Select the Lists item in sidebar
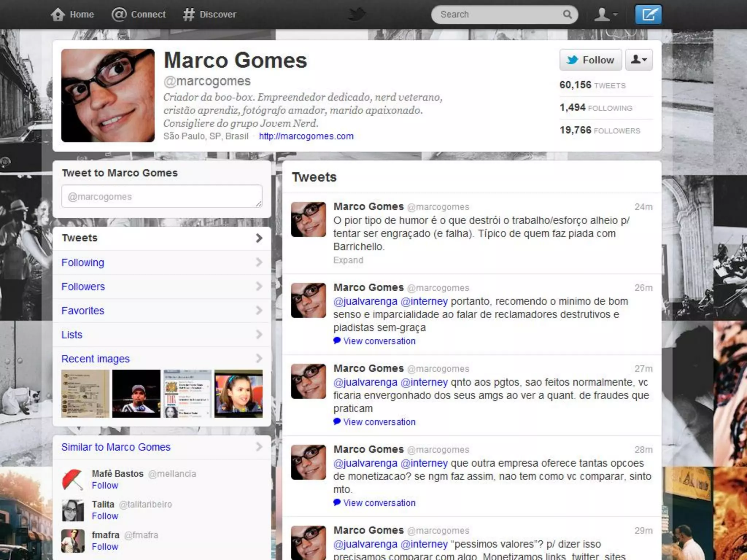 (72, 335)
